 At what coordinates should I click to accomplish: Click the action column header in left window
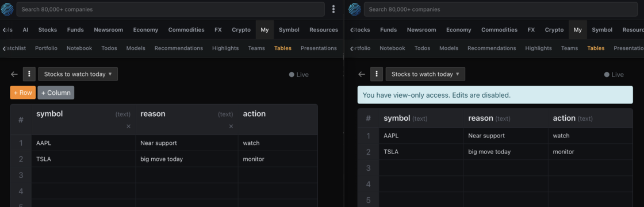[x=278, y=120]
